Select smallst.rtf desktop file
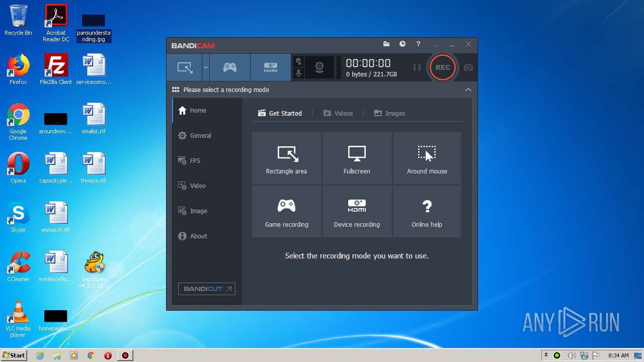 94,119
